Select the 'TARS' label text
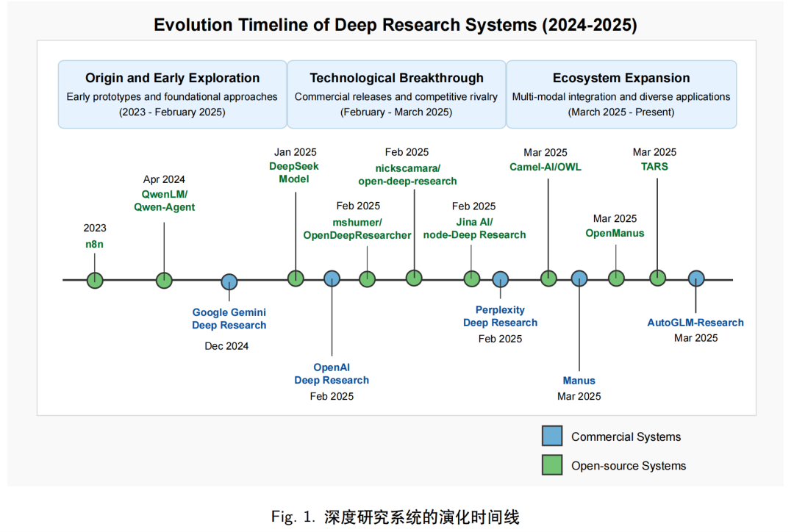The height and width of the screenshot is (532, 794). point(654,167)
